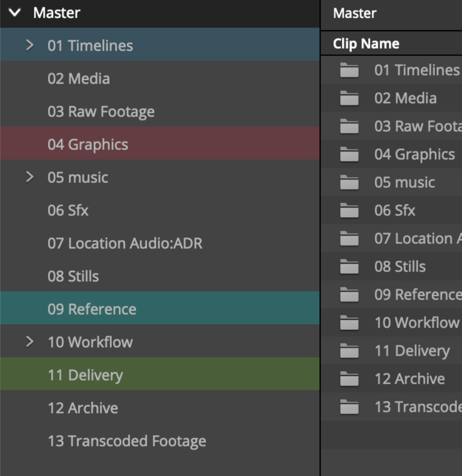Click folder icon beside 05 music clip
The width and height of the screenshot is (462, 476).
tap(349, 183)
